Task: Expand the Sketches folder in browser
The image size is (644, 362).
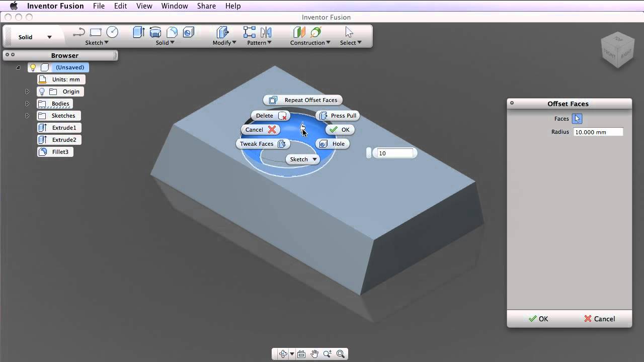Action: (x=27, y=116)
